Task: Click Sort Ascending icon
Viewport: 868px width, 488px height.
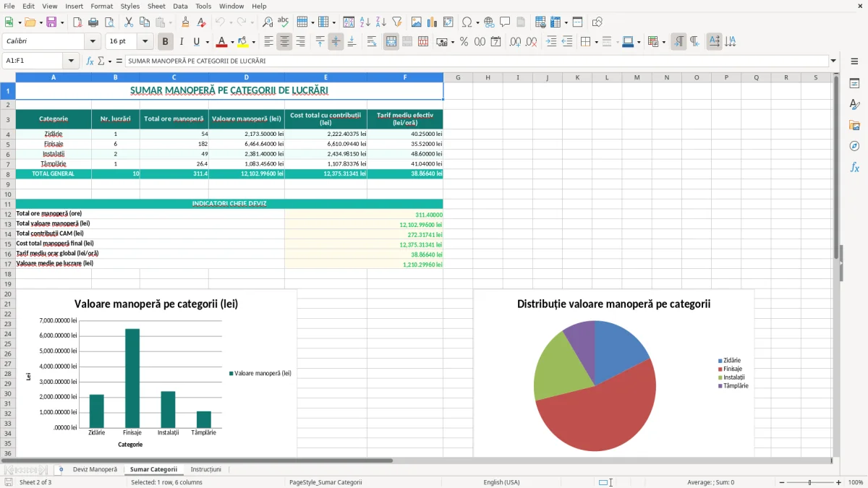Action: pyautogui.click(x=365, y=22)
